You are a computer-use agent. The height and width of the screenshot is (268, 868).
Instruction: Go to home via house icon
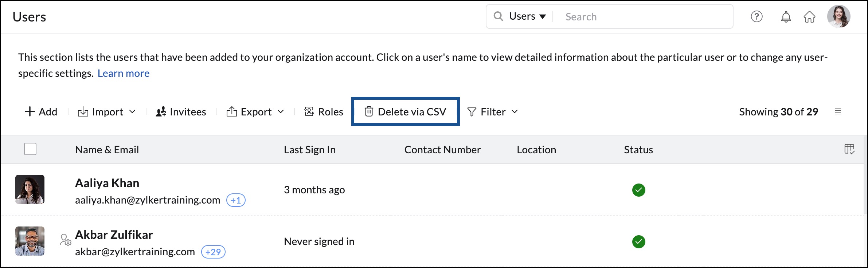pyautogui.click(x=809, y=17)
